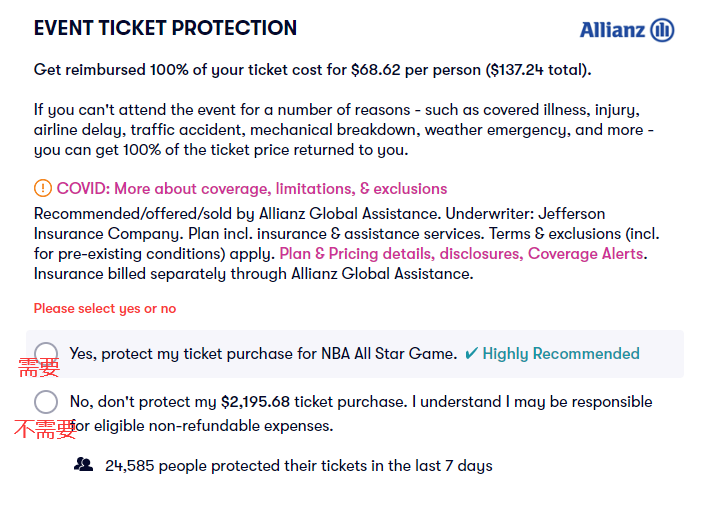Screen dimensions: 708x518
Task: Click the Event Ticket Protection heading
Action: 165,28
